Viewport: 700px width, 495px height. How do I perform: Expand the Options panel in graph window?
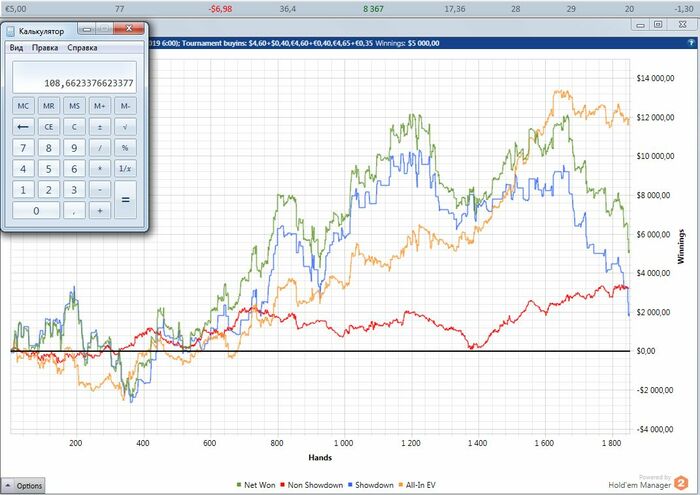coord(24,486)
